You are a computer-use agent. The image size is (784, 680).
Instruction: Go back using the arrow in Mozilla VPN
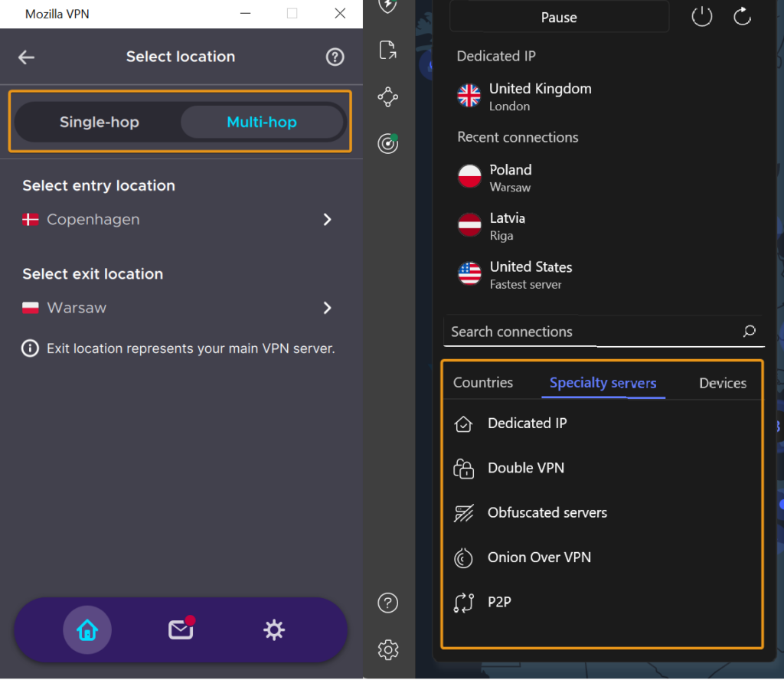[x=27, y=57]
